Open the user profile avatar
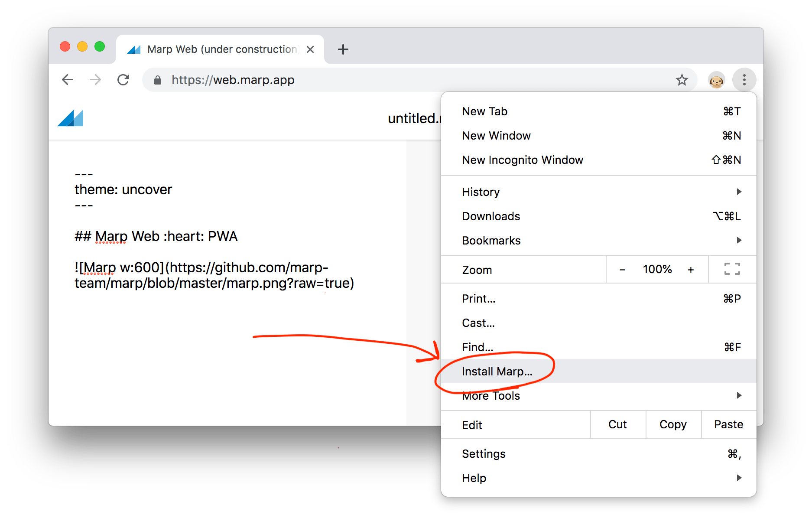 tap(716, 80)
